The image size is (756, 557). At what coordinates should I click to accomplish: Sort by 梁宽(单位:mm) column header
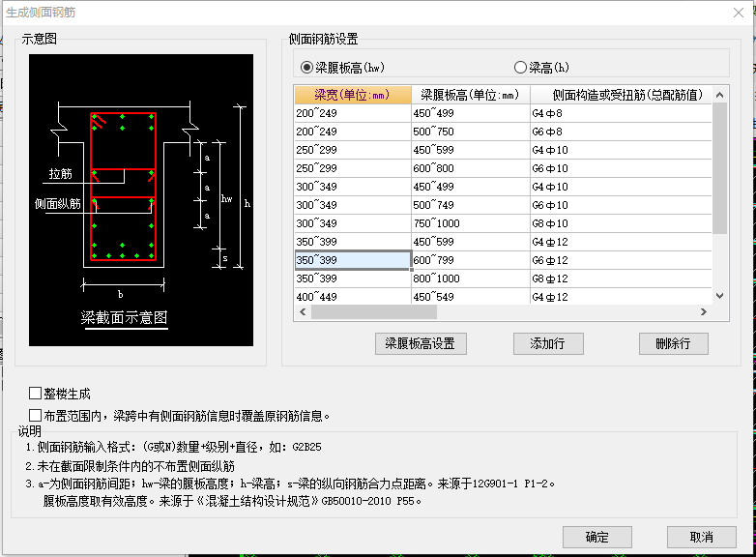coord(353,95)
